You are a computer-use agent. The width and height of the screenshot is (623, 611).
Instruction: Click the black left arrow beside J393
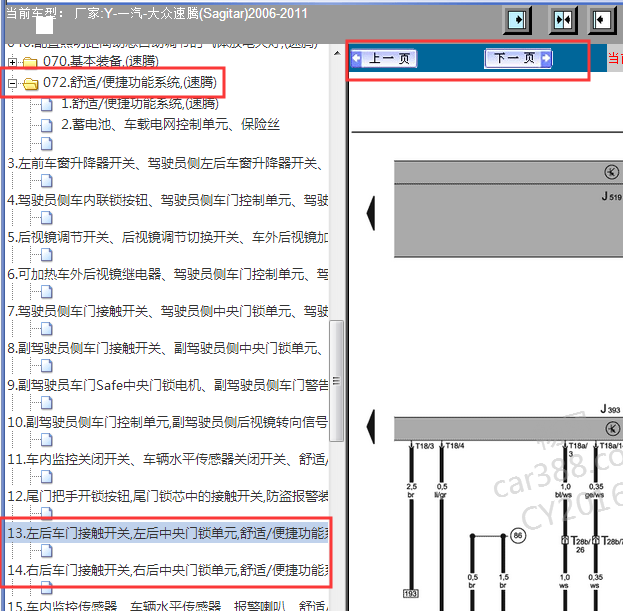coord(371,427)
